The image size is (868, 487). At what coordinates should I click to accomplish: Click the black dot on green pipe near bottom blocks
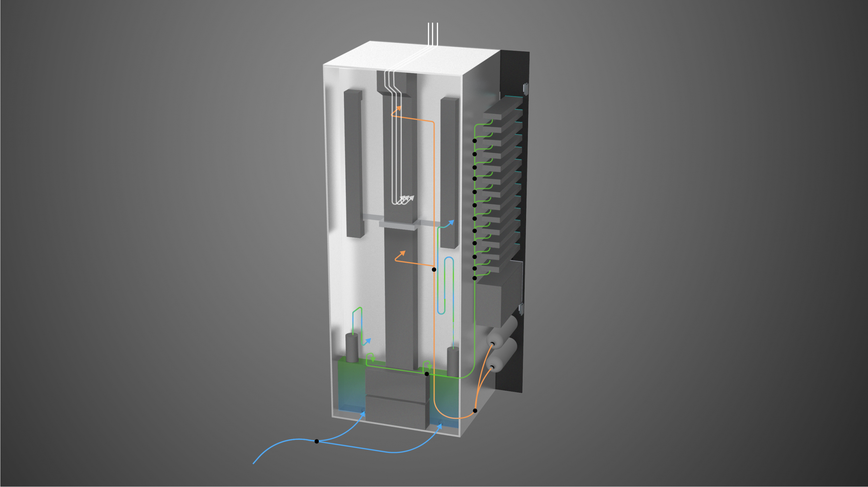pos(427,374)
